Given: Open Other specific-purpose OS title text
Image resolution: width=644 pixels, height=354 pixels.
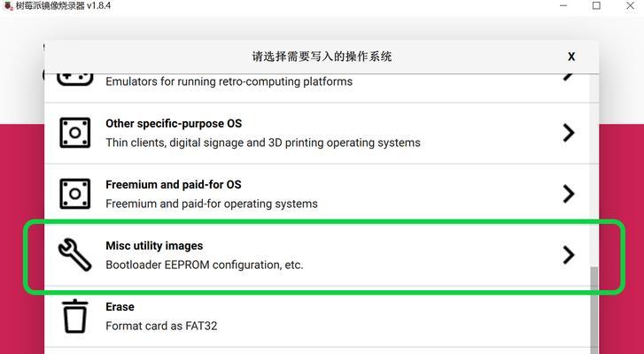Looking at the screenshot, I should (x=174, y=124).
